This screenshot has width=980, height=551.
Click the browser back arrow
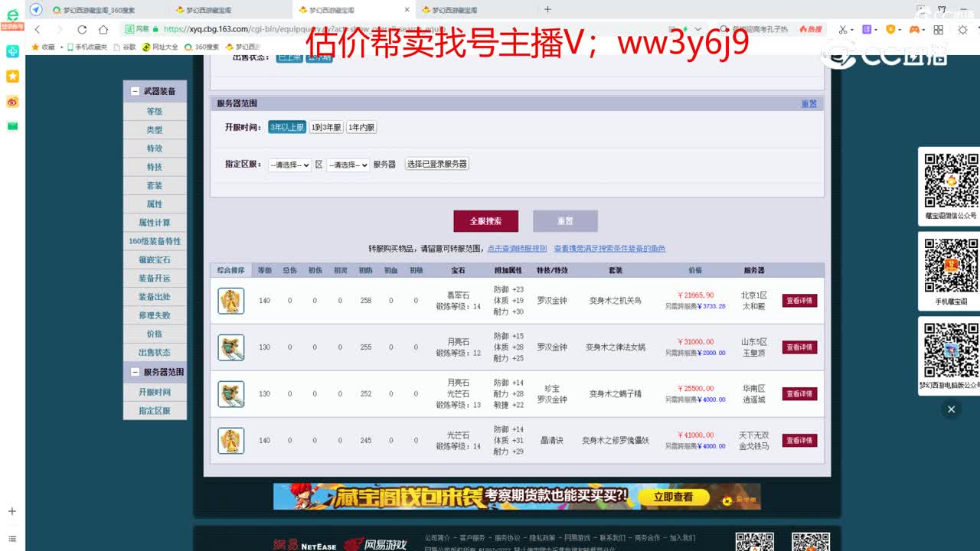(38, 29)
